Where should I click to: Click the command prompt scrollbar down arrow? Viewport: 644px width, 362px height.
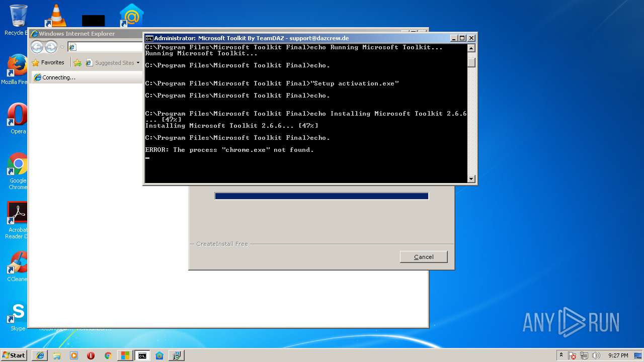471,178
